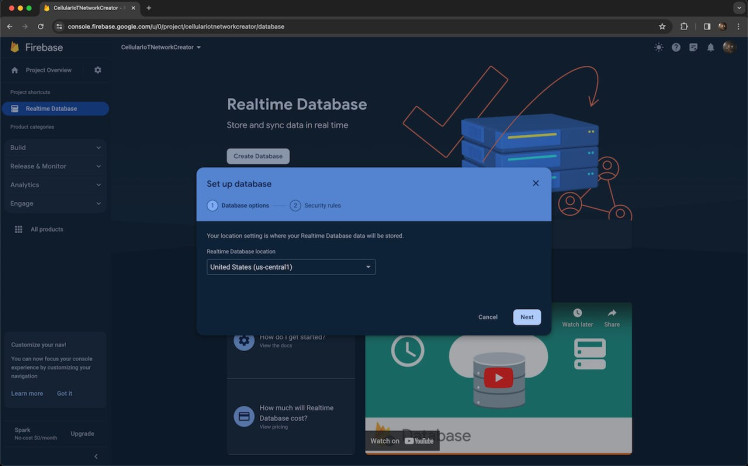Open CellularIoTNetworkCreator project selector
This screenshot has width=748, height=466.
[161, 47]
